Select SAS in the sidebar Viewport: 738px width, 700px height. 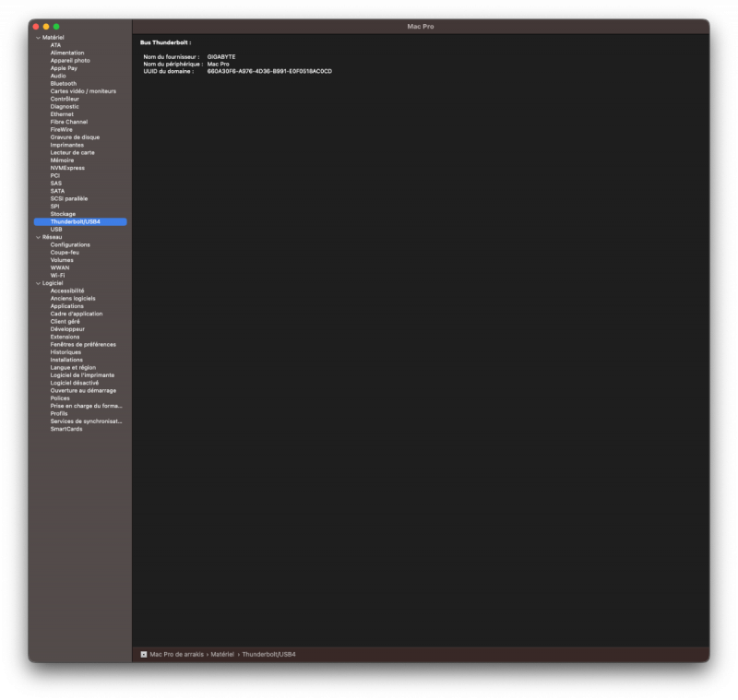click(56, 184)
